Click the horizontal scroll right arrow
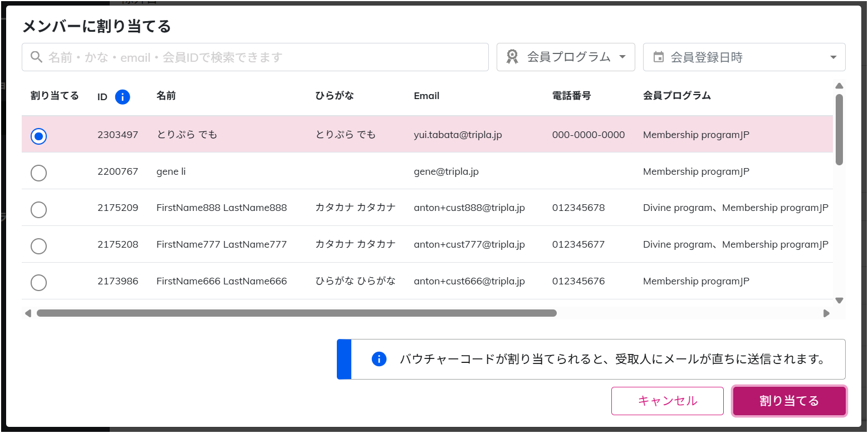The height and width of the screenshot is (433, 868). 826,313
